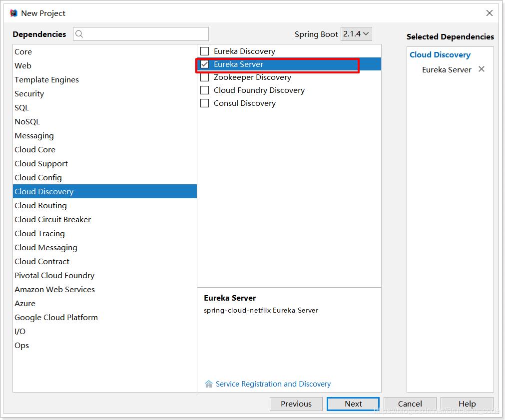Choose the Cloud Circuit Breaker category
Screen dimensions: 505x420
tap(105, 219)
